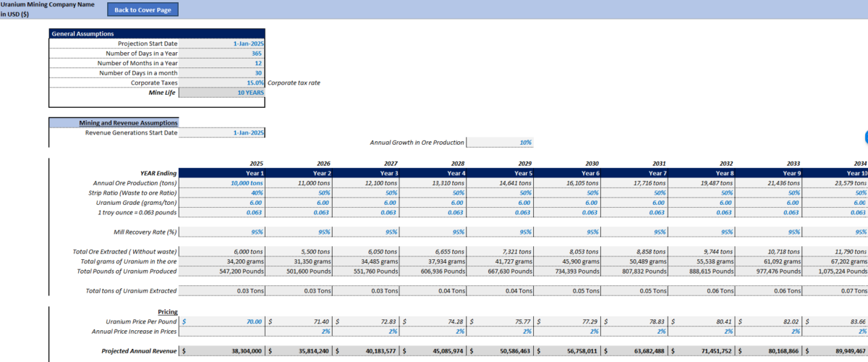Click the 77.29 price cell
This screenshot has width=868, height=362.
point(567,321)
